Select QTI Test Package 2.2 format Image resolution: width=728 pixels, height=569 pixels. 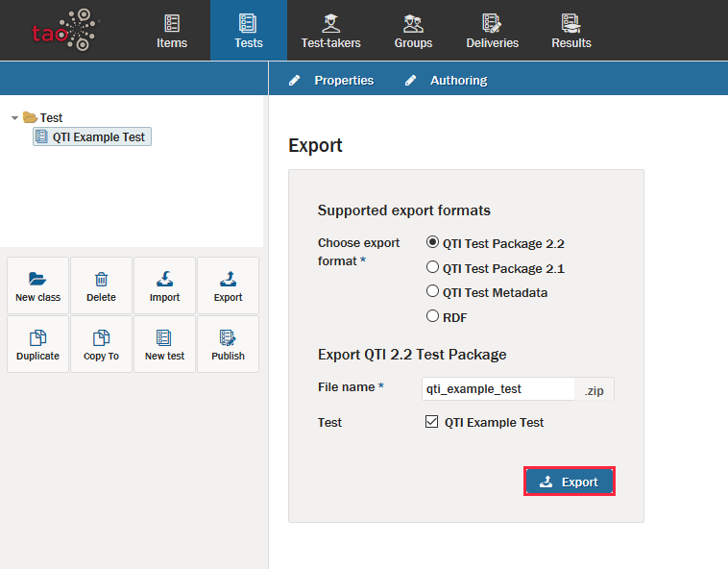tap(432, 243)
